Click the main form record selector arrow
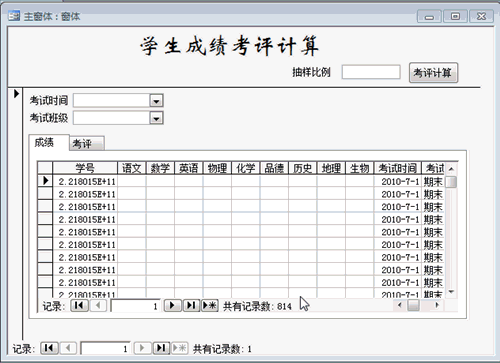 point(16,94)
